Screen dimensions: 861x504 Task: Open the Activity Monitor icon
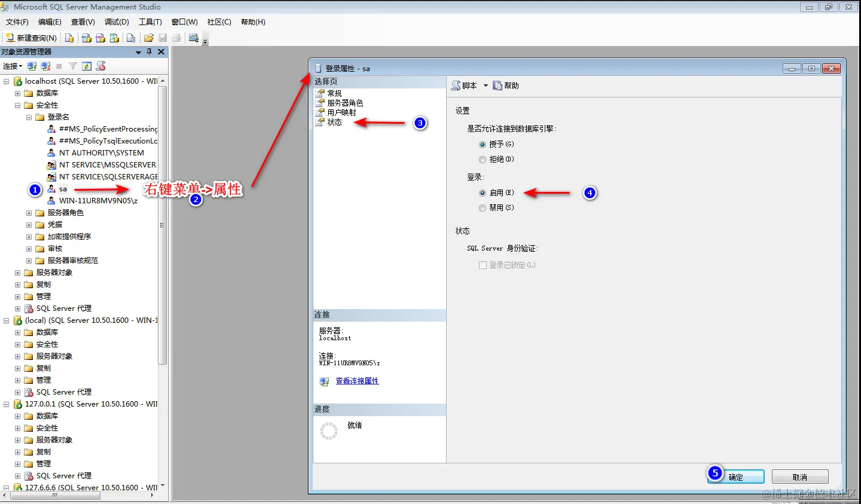click(x=194, y=38)
